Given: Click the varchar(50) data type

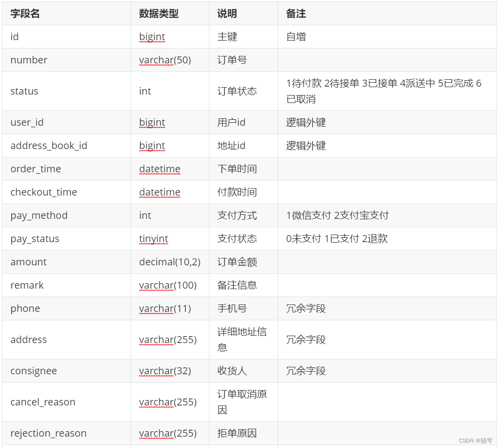Looking at the screenshot, I should pyautogui.click(x=165, y=60).
